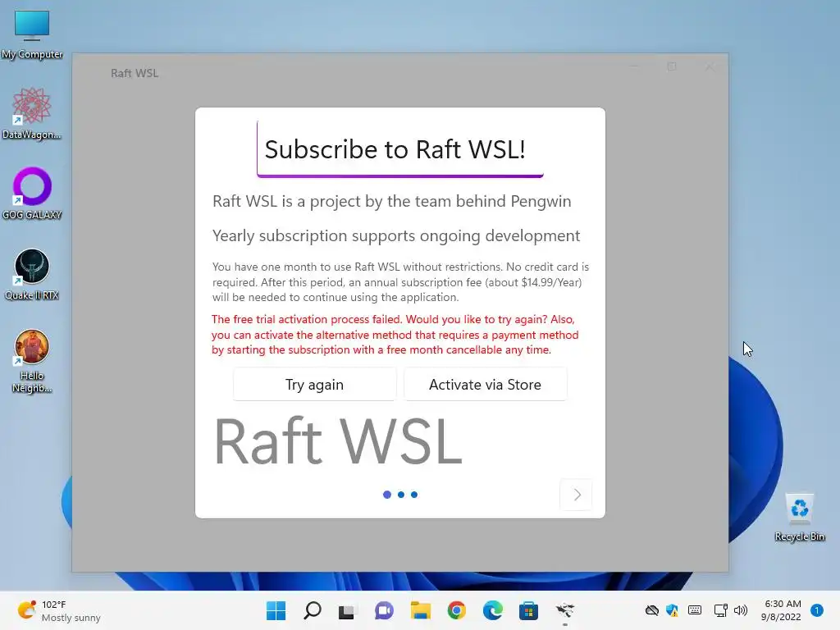Open File Explorer from the taskbar

pos(421,610)
